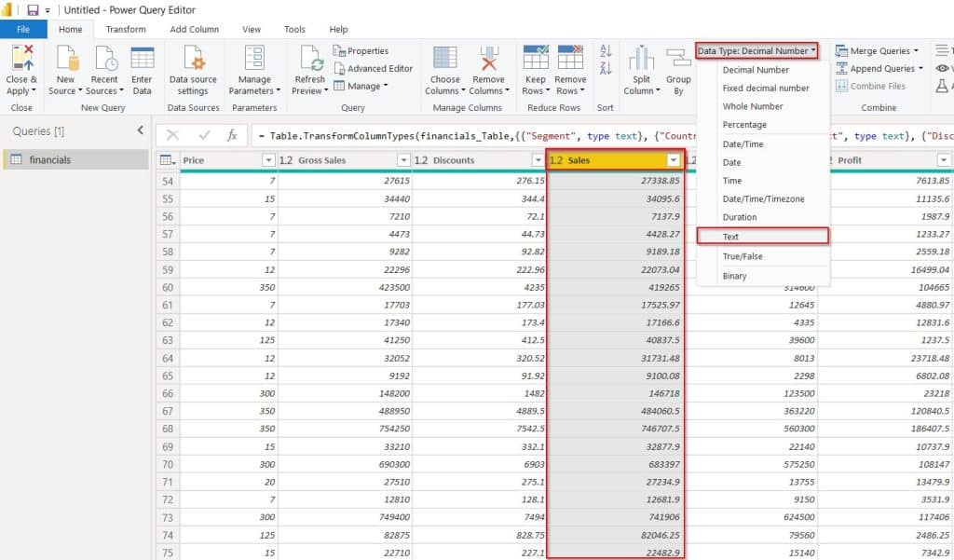This screenshot has height=560, width=954.
Task: Confirm formula with checkmark icon
Action: [x=204, y=135]
